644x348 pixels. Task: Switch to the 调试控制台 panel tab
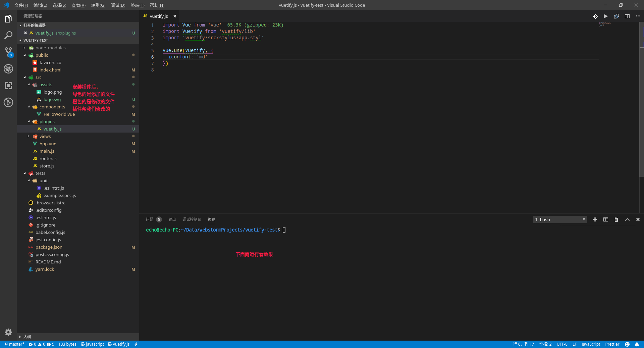click(x=192, y=219)
